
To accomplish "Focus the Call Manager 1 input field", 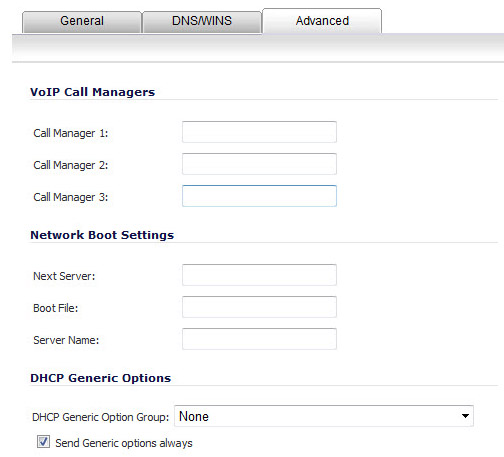I will [259, 132].
